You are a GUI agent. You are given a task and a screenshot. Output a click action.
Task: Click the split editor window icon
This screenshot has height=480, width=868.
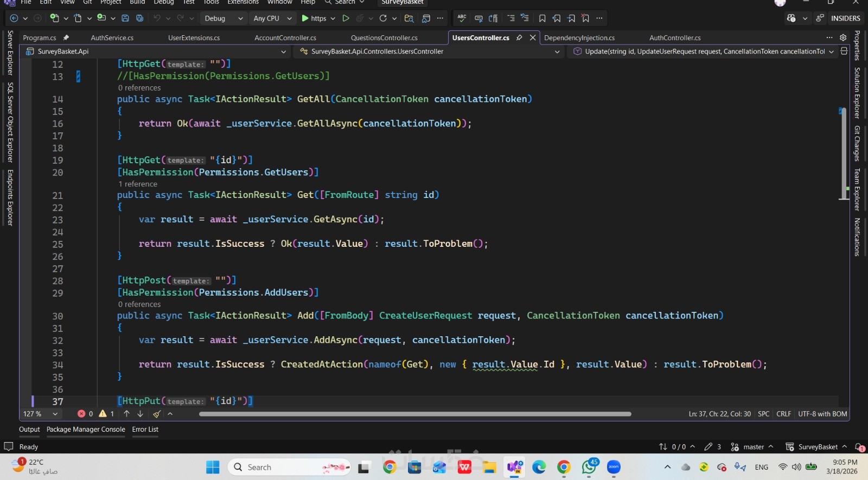844,51
